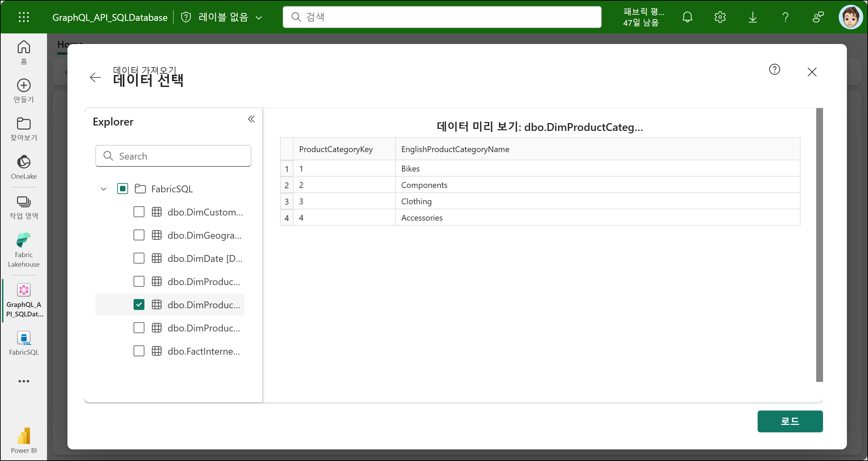868x461 pixels.
Task: Click the Bikes cell
Action: click(x=598, y=168)
